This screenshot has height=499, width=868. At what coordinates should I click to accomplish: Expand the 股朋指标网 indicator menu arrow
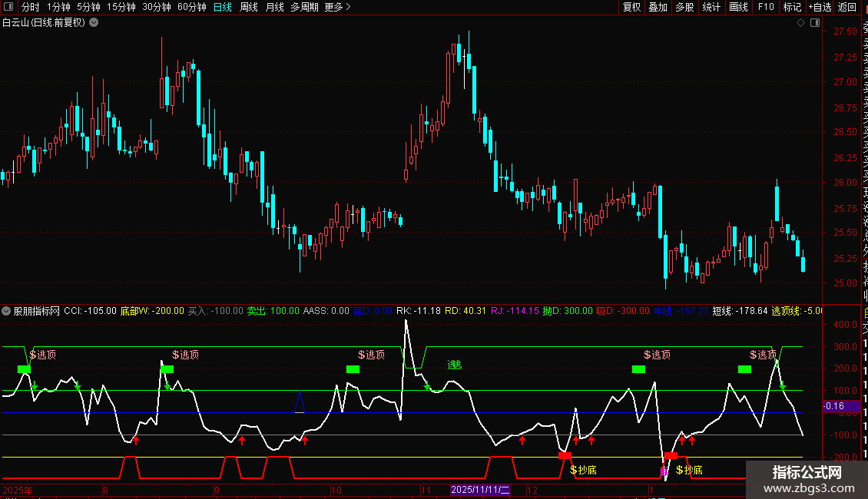(x=7, y=311)
